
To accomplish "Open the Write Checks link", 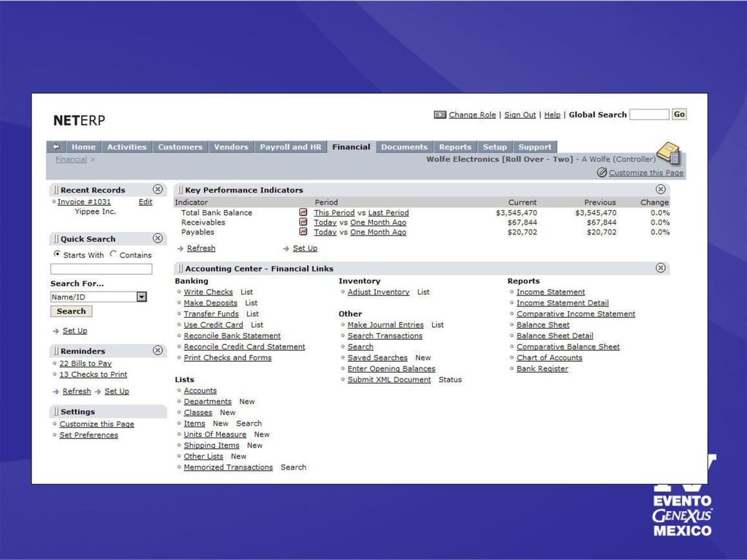I will click(208, 292).
